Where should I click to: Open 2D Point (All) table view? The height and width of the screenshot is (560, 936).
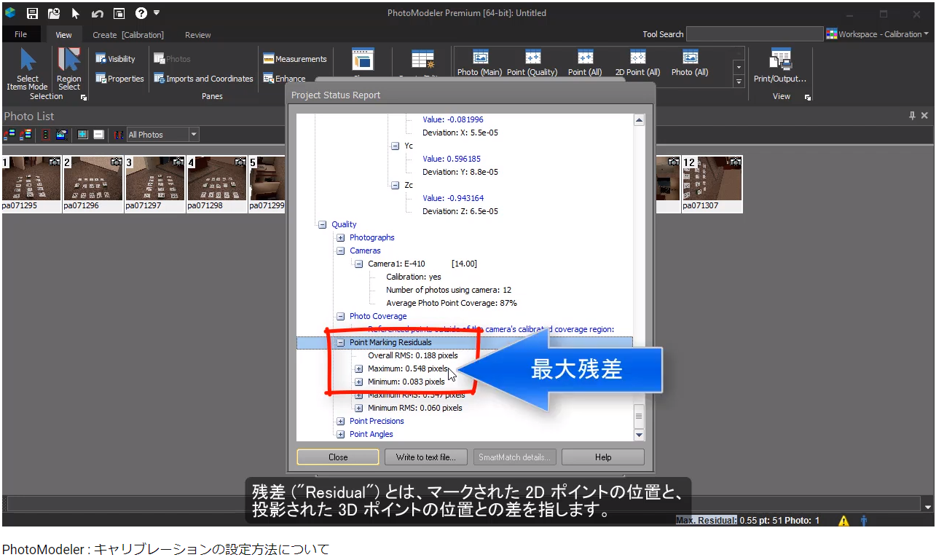pyautogui.click(x=638, y=63)
